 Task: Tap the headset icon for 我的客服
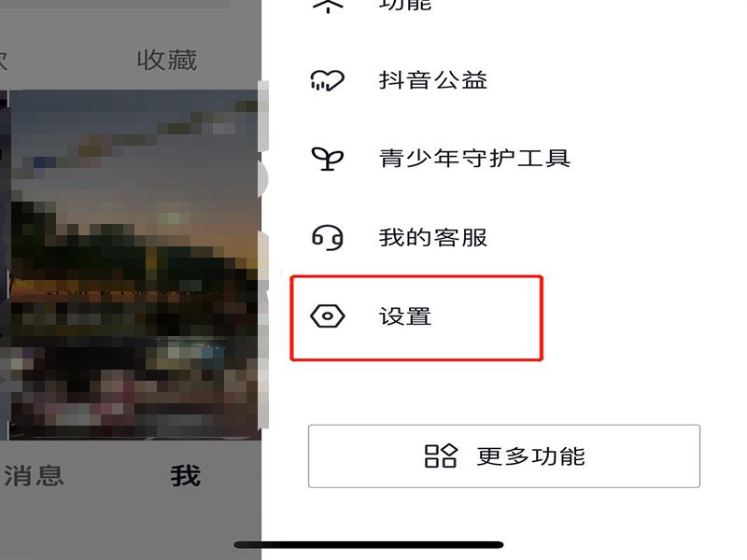327,237
